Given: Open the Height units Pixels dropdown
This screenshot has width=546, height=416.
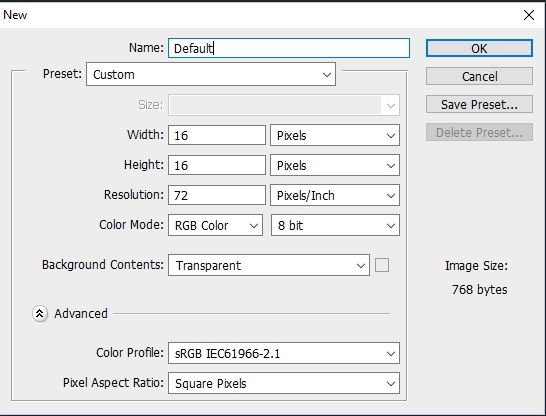Looking at the screenshot, I should [x=335, y=165].
